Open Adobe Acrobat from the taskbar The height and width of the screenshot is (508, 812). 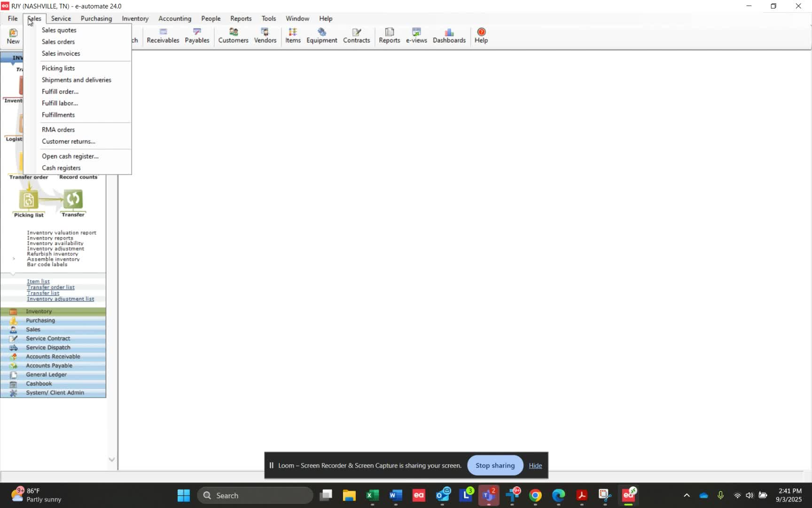(x=582, y=495)
